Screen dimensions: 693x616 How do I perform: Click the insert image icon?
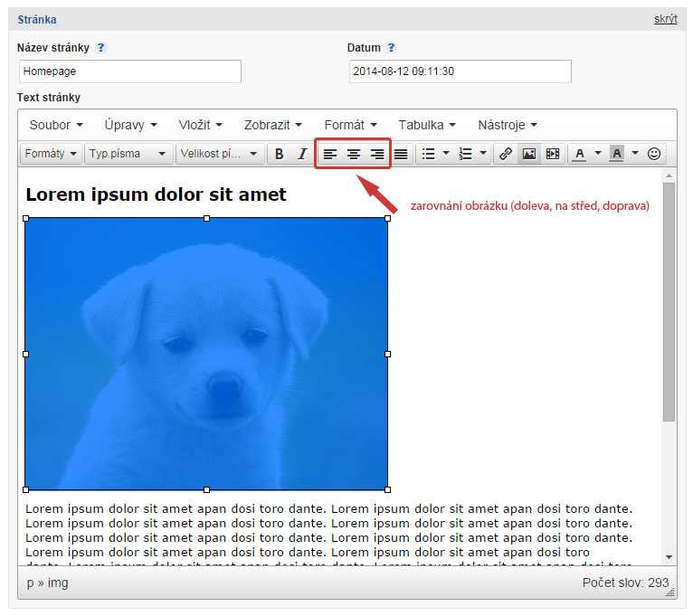coord(529,154)
